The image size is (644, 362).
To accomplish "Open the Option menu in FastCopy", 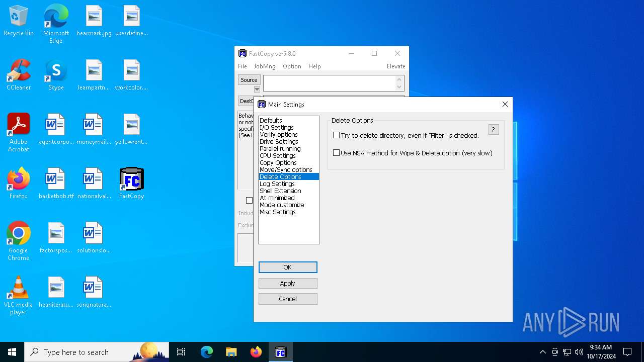I will pos(292,66).
